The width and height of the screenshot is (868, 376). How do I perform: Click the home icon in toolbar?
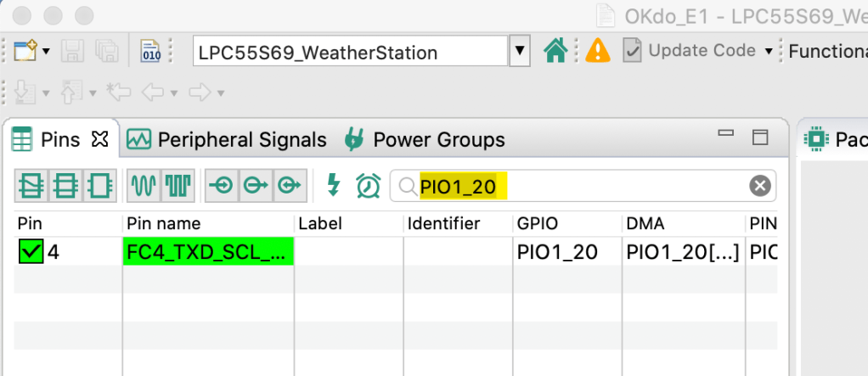click(x=555, y=52)
